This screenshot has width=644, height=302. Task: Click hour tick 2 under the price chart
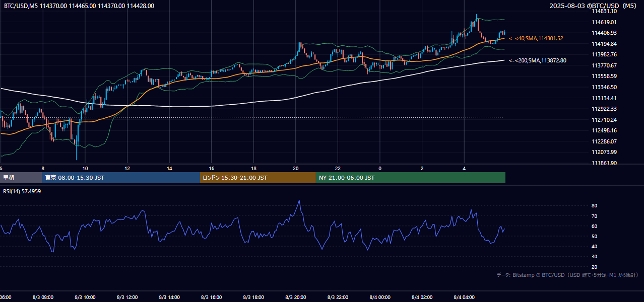click(422, 169)
